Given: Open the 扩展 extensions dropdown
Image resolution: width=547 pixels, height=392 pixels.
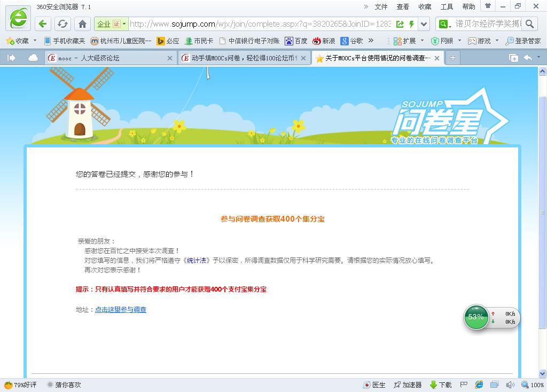Looking at the screenshot, I should (x=409, y=41).
